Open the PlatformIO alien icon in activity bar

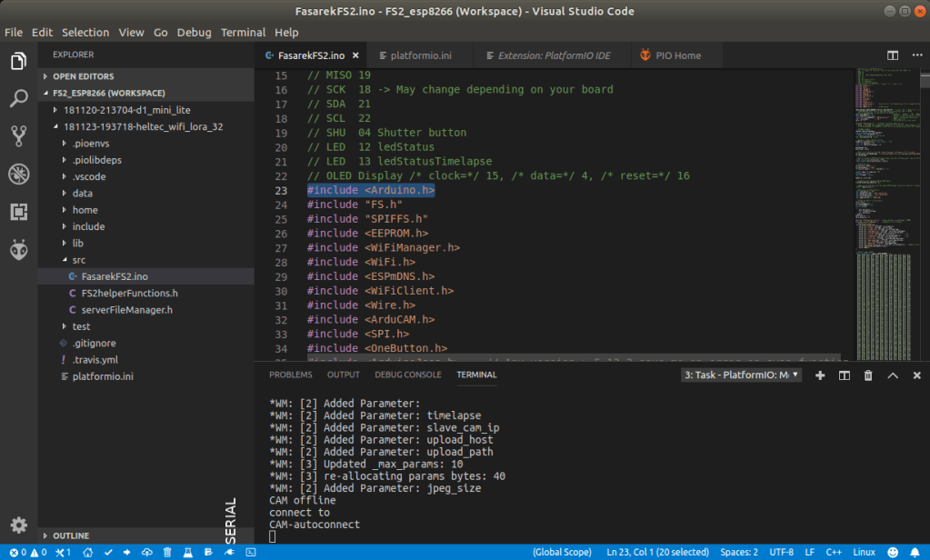pyautogui.click(x=18, y=250)
